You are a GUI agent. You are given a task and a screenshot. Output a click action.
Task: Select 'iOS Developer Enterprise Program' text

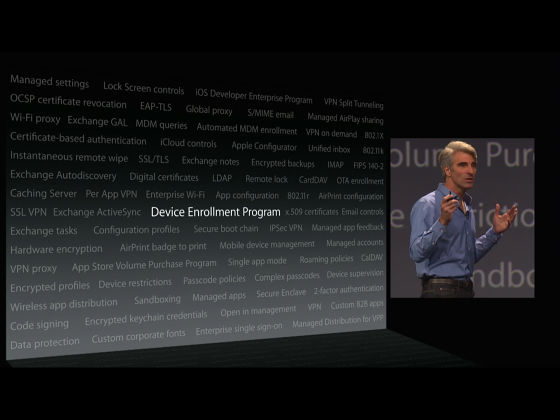point(254,95)
